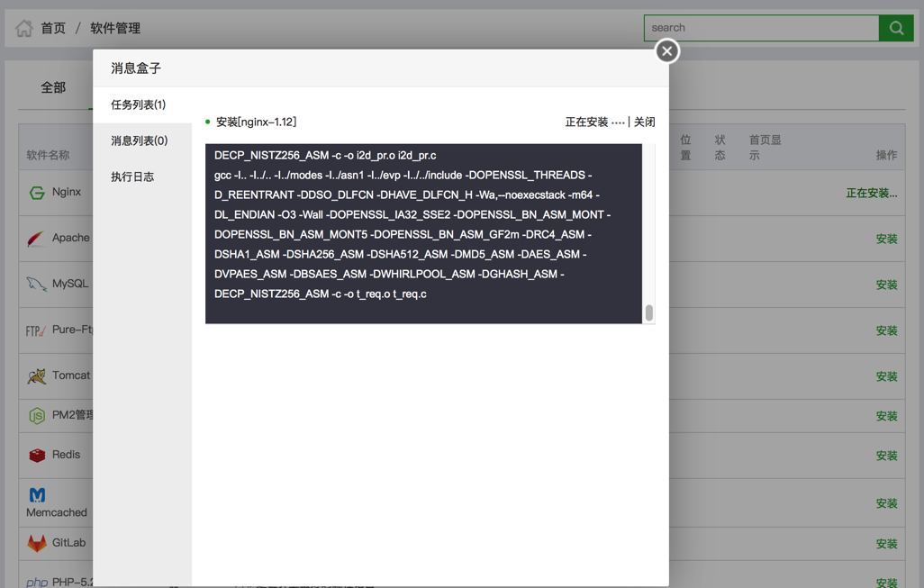Click the Nginx logo icon
The image size is (924, 588).
pyautogui.click(x=37, y=193)
